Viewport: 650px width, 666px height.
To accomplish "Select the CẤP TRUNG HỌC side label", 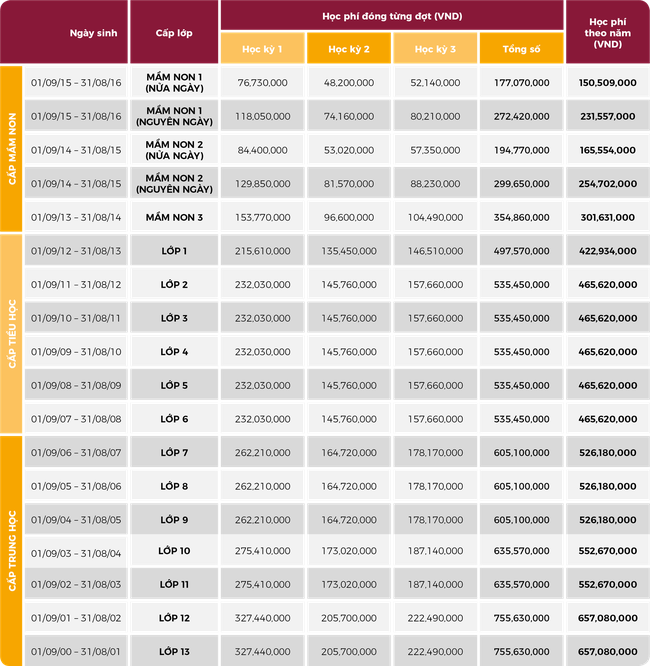I will click(12, 550).
